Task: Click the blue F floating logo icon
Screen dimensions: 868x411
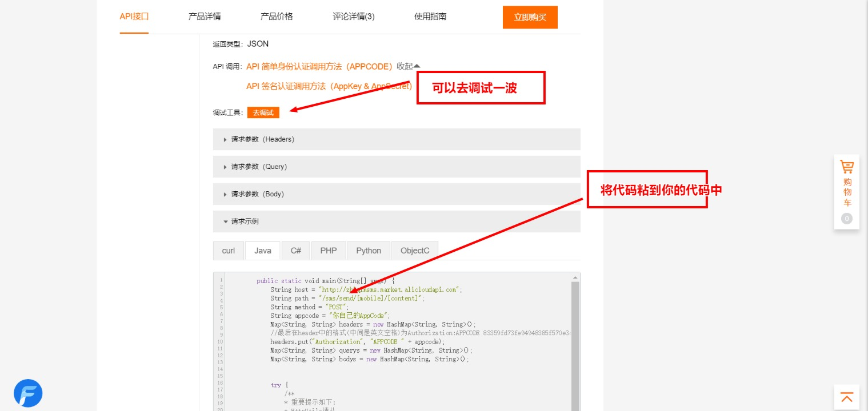Action: point(28,393)
